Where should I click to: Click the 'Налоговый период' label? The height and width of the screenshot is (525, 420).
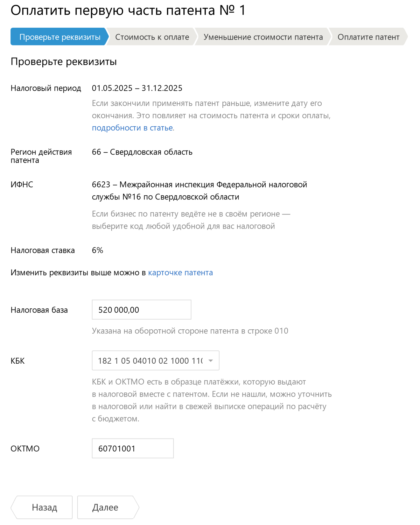(46, 88)
